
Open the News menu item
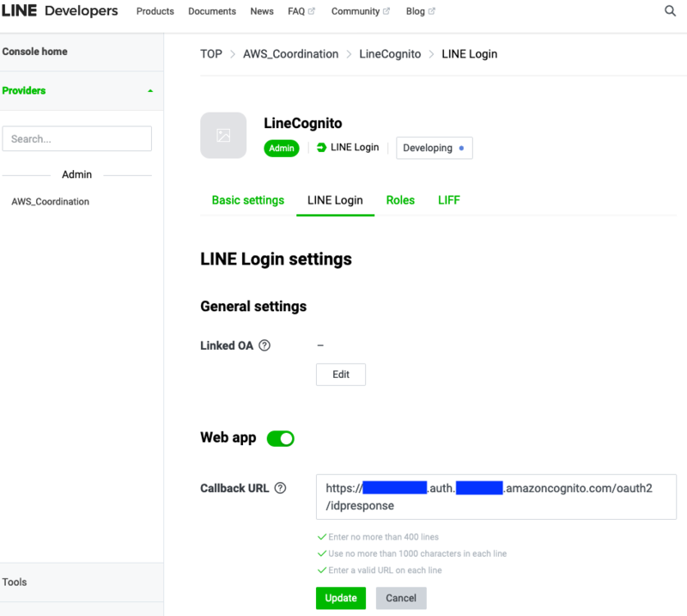click(x=262, y=11)
